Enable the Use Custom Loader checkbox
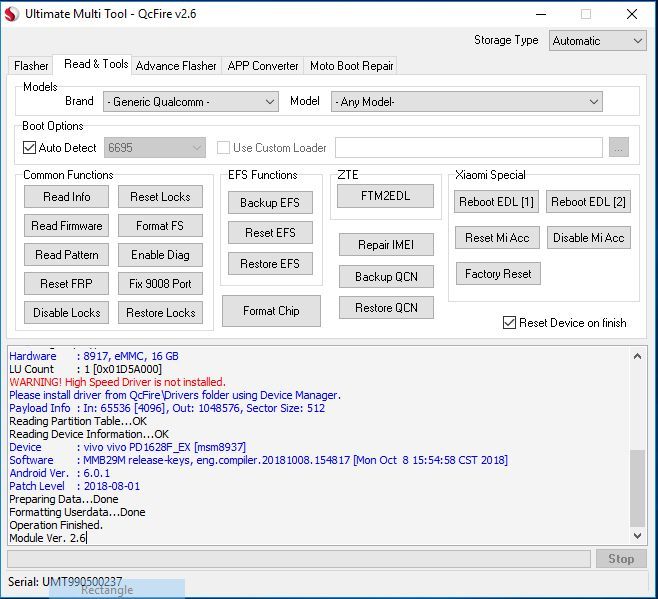658x599 pixels. click(223, 148)
